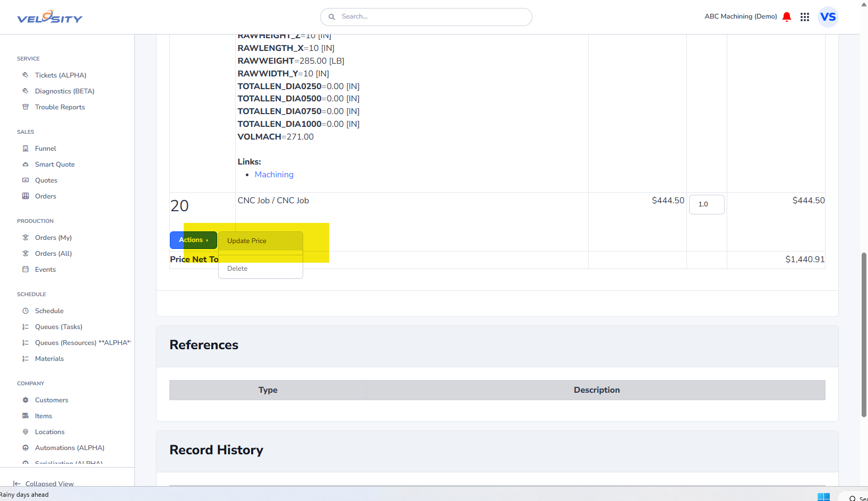Click the Rainy days ahead weather widget

24,495
